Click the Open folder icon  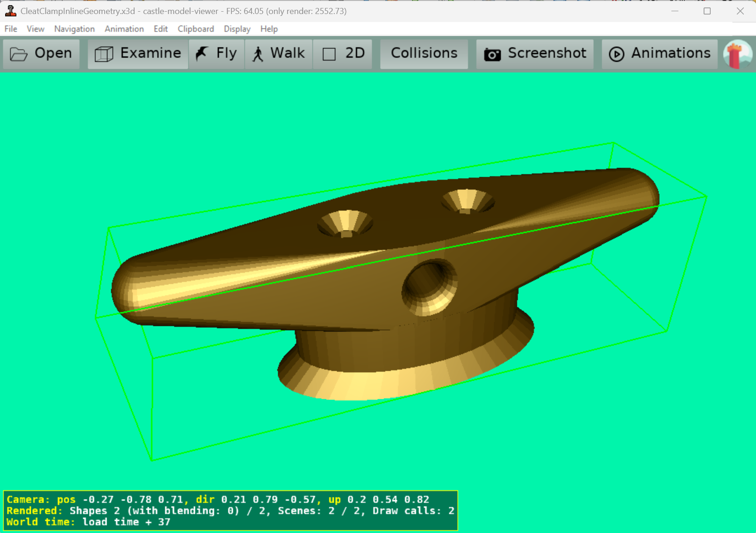(19, 54)
